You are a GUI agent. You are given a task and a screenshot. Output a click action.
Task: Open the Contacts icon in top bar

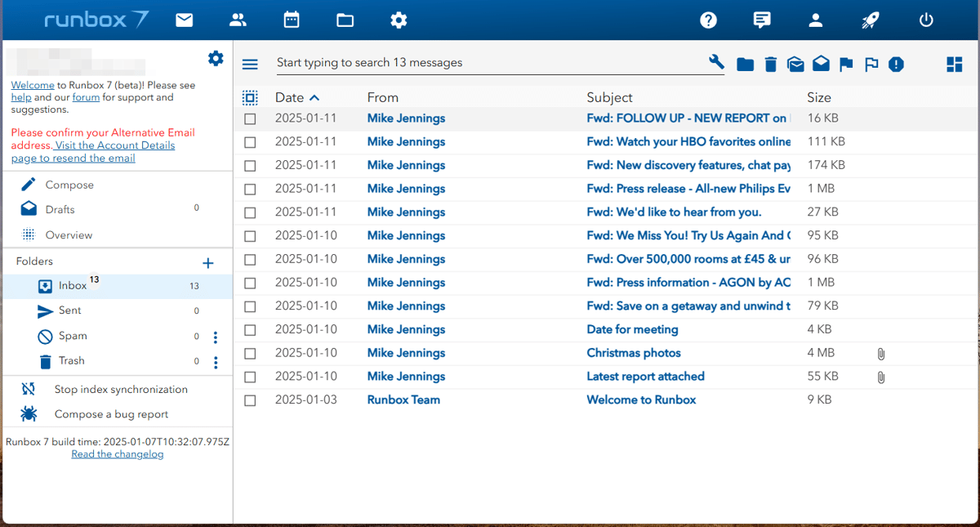point(238,20)
